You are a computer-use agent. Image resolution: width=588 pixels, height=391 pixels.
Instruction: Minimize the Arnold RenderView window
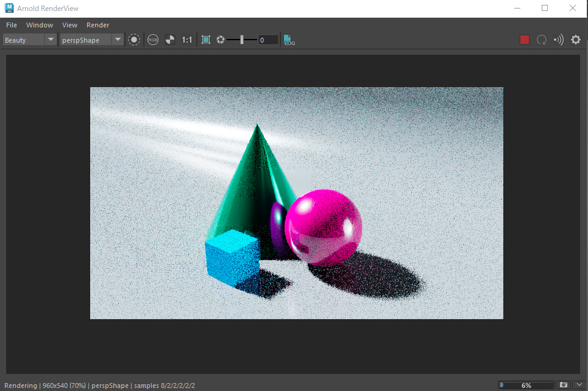(517, 8)
